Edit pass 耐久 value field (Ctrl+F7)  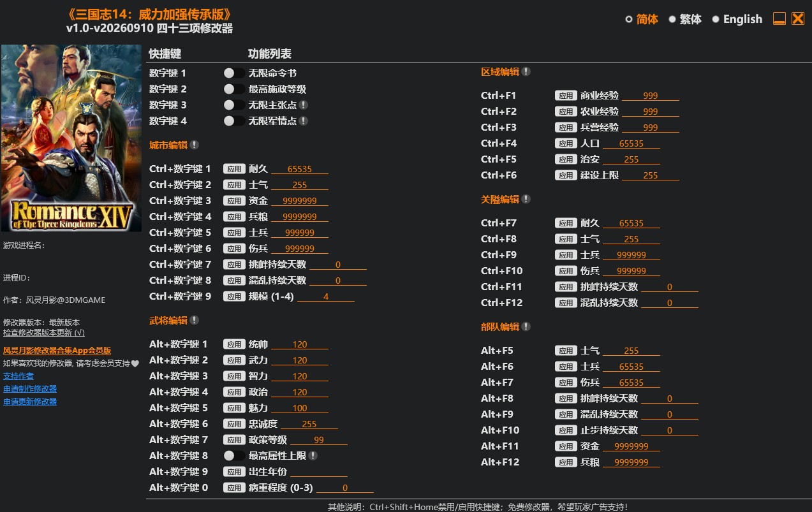631,223
